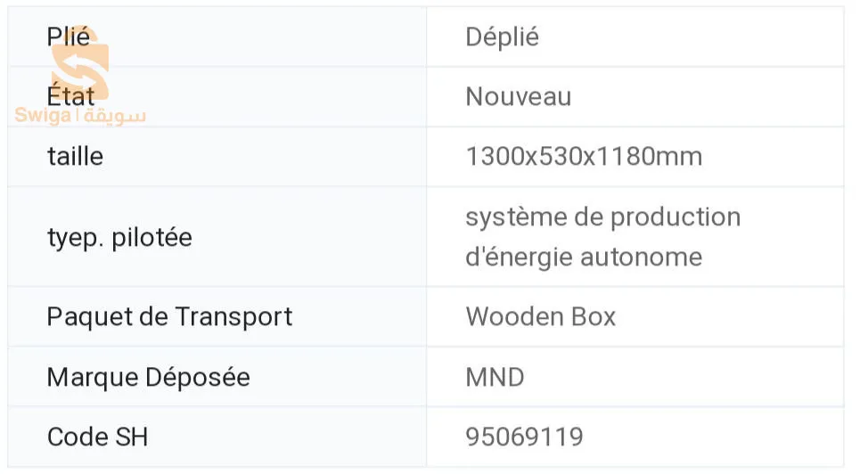This screenshot has height=474, width=868.
Task: Click the MND brand value
Action: click(x=495, y=377)
